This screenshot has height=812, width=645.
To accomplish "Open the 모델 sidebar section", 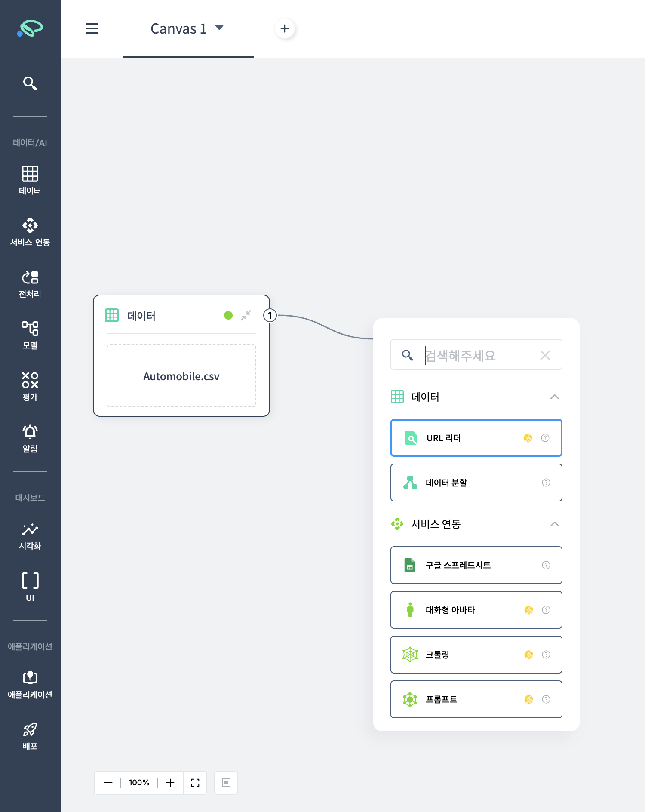I will tap(30, 335).
